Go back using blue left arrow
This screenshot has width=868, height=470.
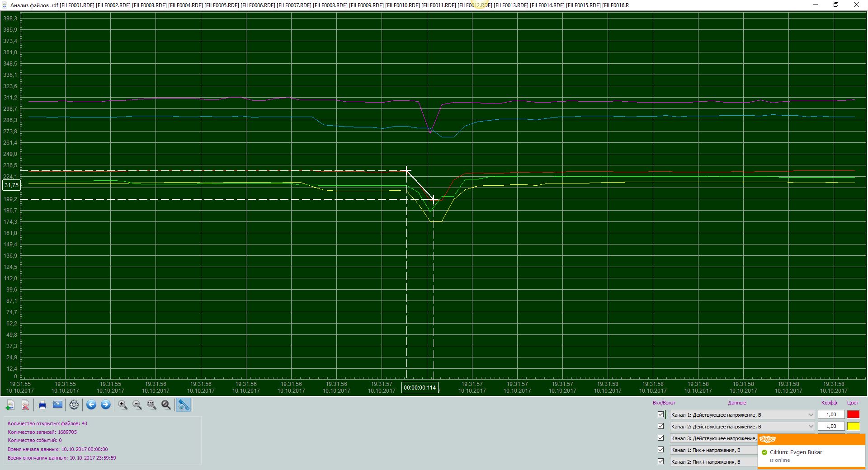pyautogui.click(x=91, y=405)
